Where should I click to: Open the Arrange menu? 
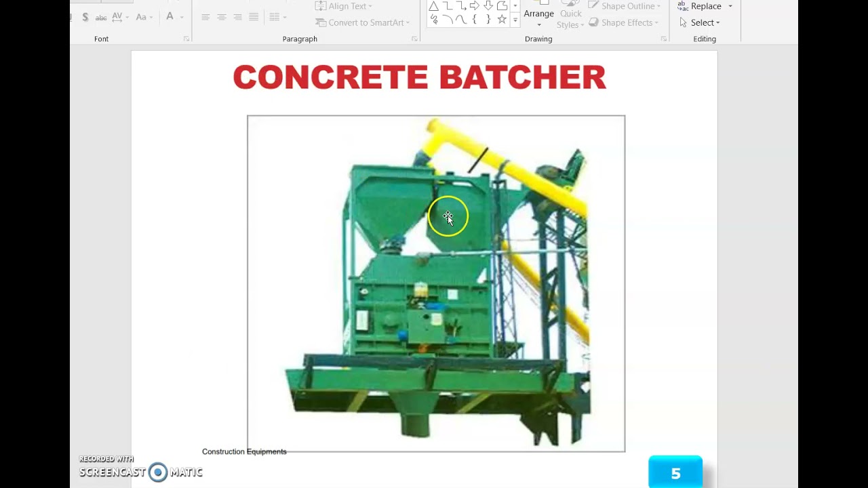[538, 15]
